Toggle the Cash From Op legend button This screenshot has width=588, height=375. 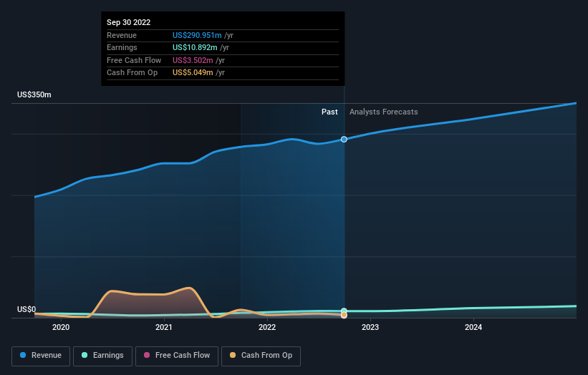[x=261, y=356]
